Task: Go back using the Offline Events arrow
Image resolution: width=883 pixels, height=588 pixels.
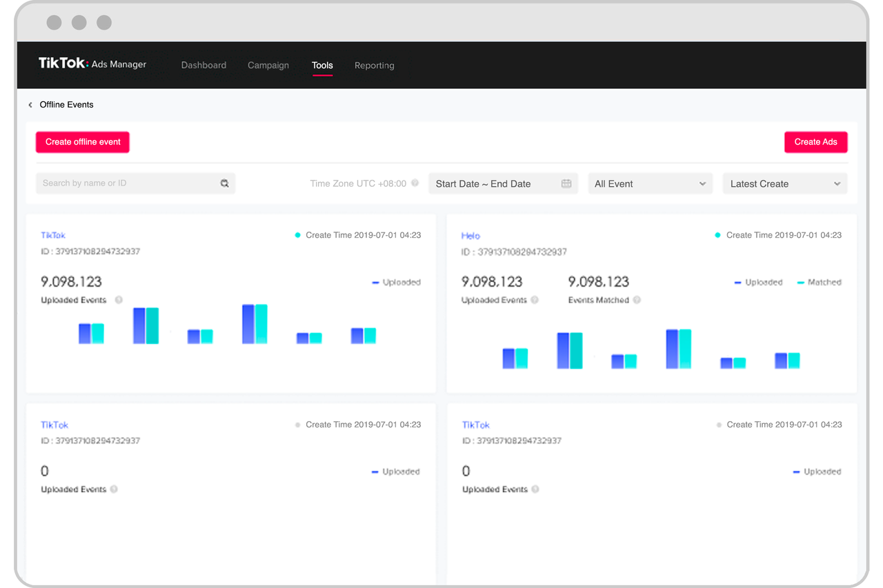Action: [x=30, y=105]
